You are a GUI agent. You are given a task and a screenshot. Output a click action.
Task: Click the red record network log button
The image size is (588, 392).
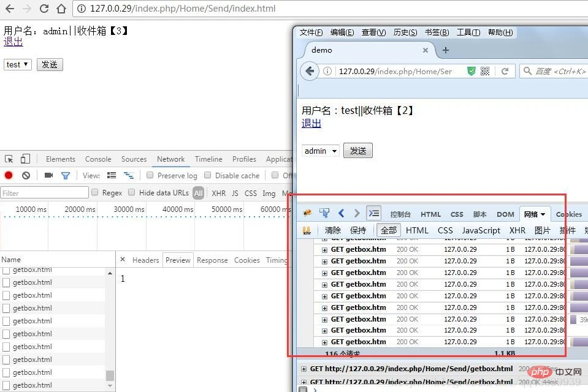pyautogui.click(x=9, y=175)
